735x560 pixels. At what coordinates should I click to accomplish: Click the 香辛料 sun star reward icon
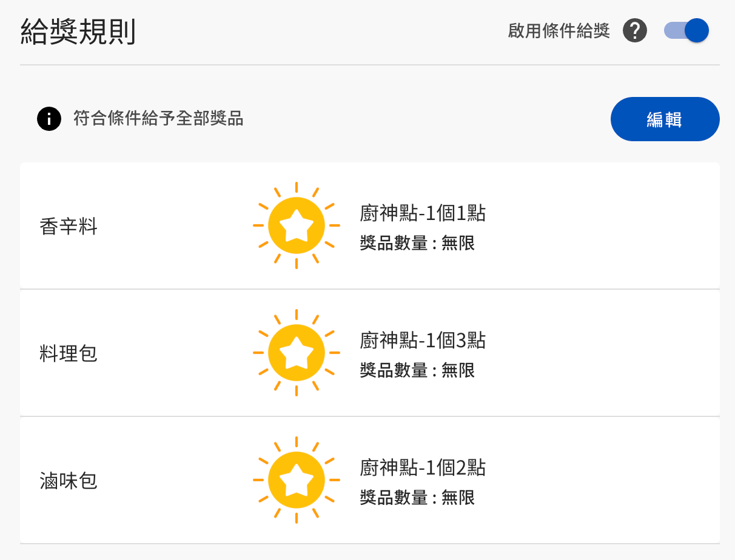[296, 225]
